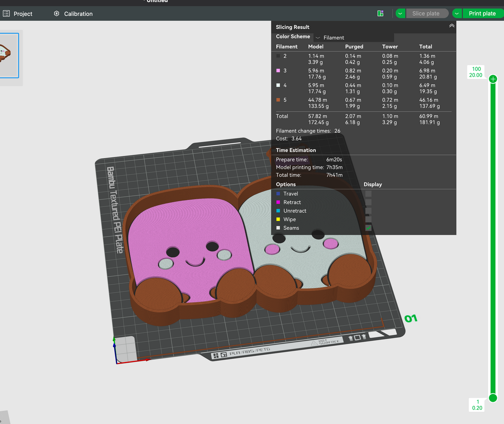The image size is (504, 424).
Task: Toggle the Travel display checkbox
Action: tap(368, 194)
